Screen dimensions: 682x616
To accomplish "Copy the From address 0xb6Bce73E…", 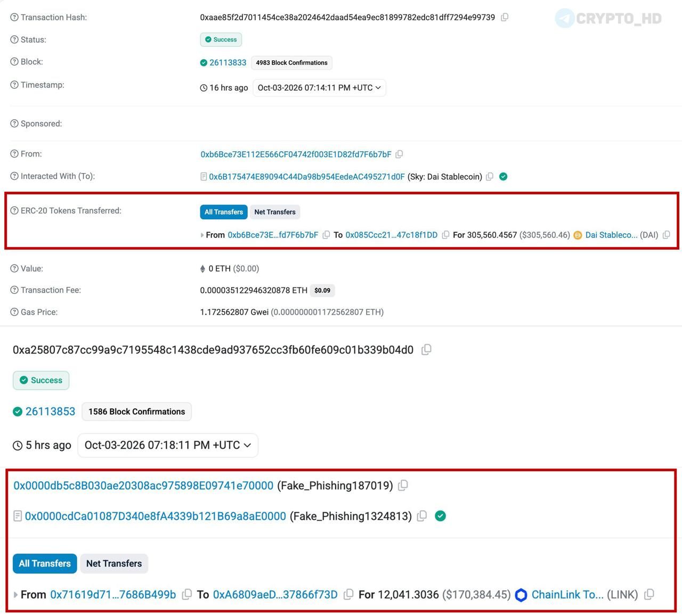I will 399,154.
